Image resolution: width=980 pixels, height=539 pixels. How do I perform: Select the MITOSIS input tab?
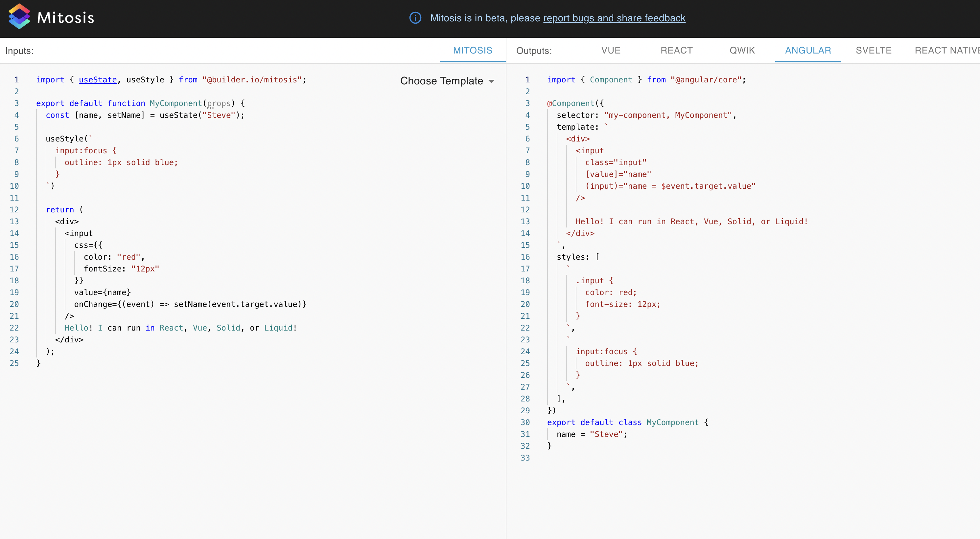(x=472, y=50)
